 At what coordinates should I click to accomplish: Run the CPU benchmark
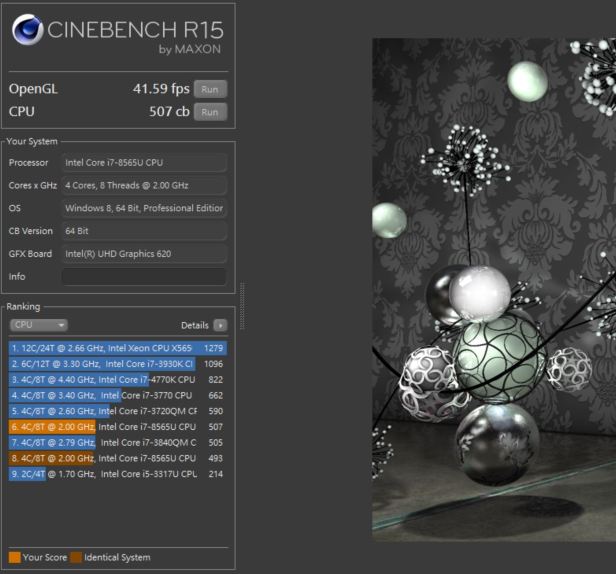pos(210,112)
